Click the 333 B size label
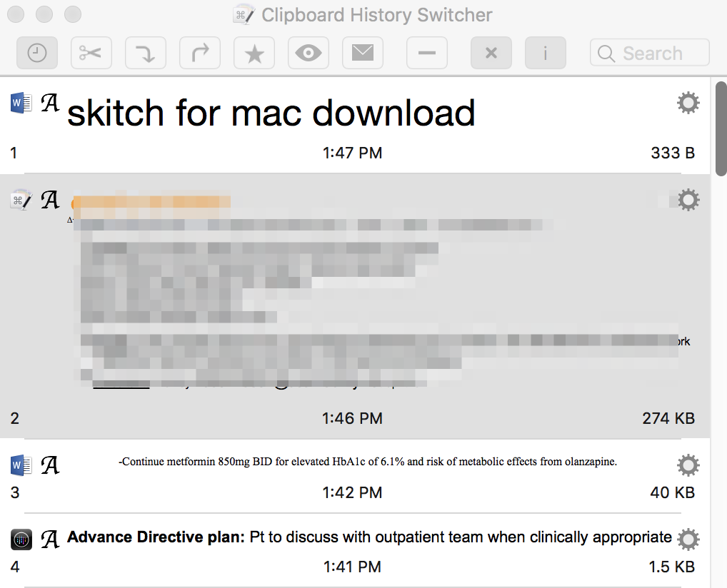 pos(673,153)
